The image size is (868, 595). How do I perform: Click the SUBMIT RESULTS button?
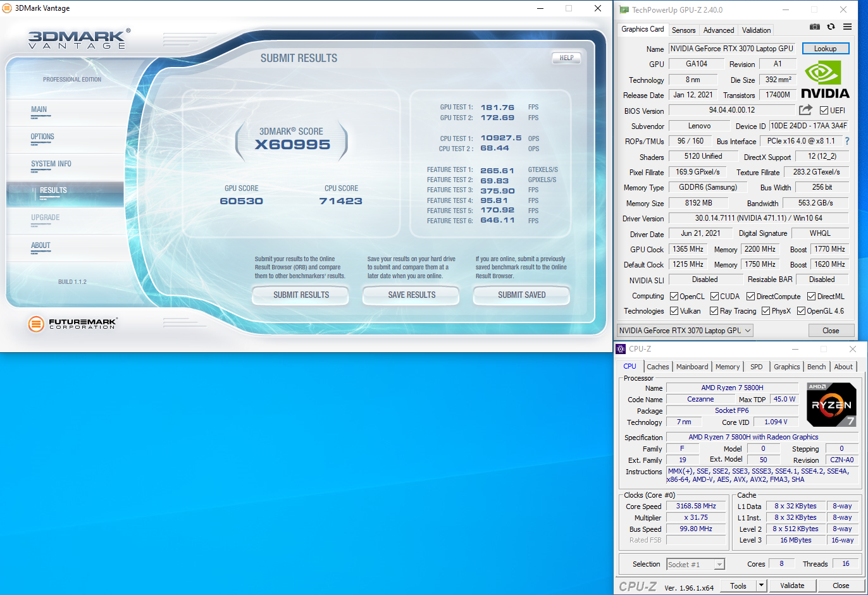(x=301, y=295)
